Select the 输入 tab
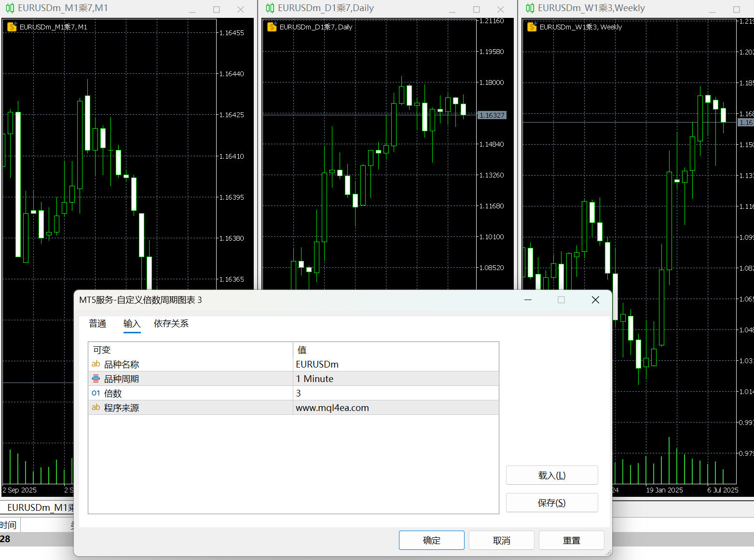 pyautogui.click(x=132, y=324)
